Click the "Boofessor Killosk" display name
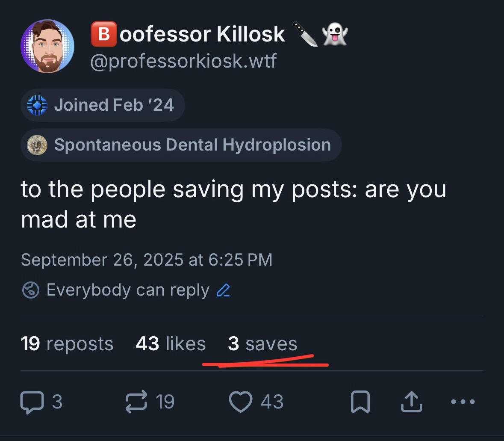This screenshot has width=504, height=441. coord(188,34)
